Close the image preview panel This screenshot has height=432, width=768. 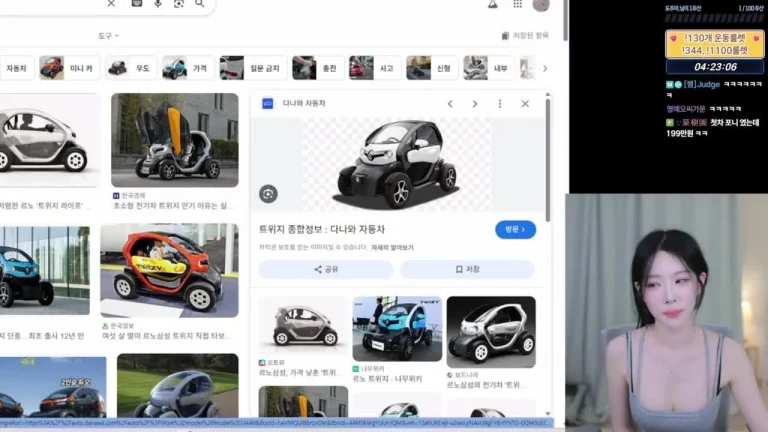(525, 104)
